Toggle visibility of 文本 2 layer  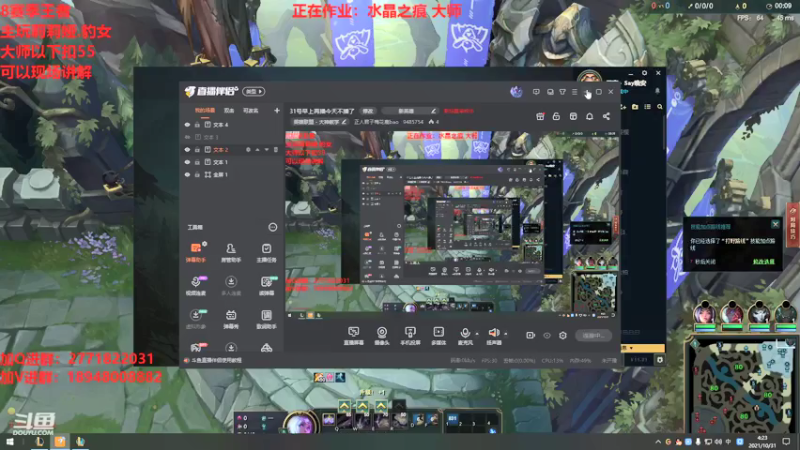click(x=187, y=150)
